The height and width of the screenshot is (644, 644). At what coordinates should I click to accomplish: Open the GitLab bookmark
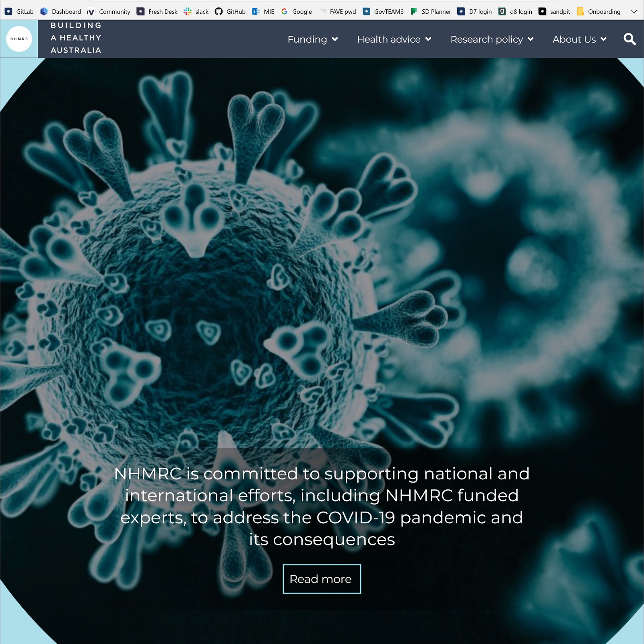(19, 12)
